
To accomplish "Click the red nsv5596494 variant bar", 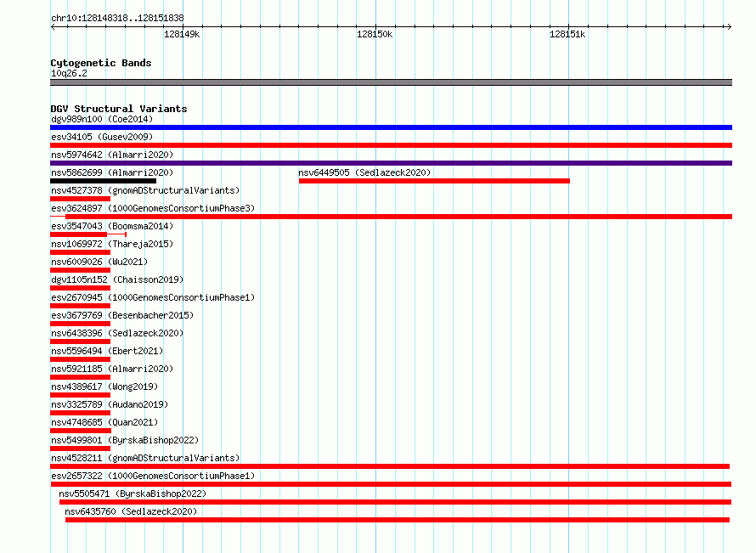I will point(80,359).
